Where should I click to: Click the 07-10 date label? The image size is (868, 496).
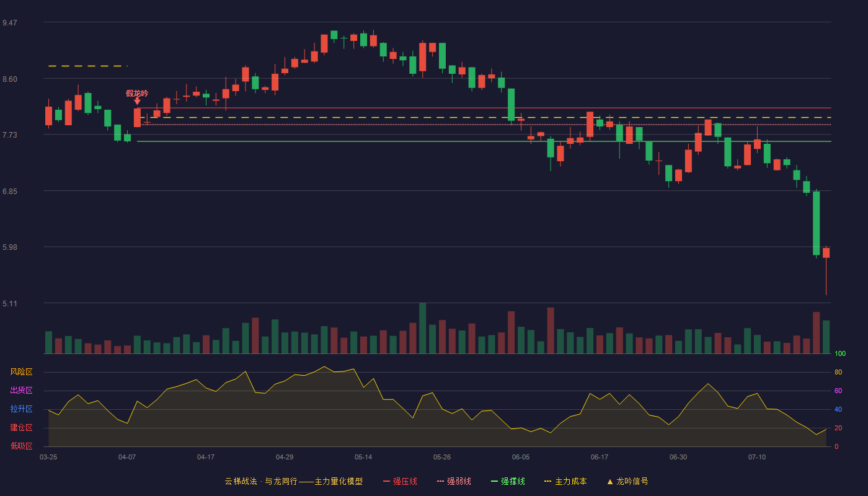757,457
